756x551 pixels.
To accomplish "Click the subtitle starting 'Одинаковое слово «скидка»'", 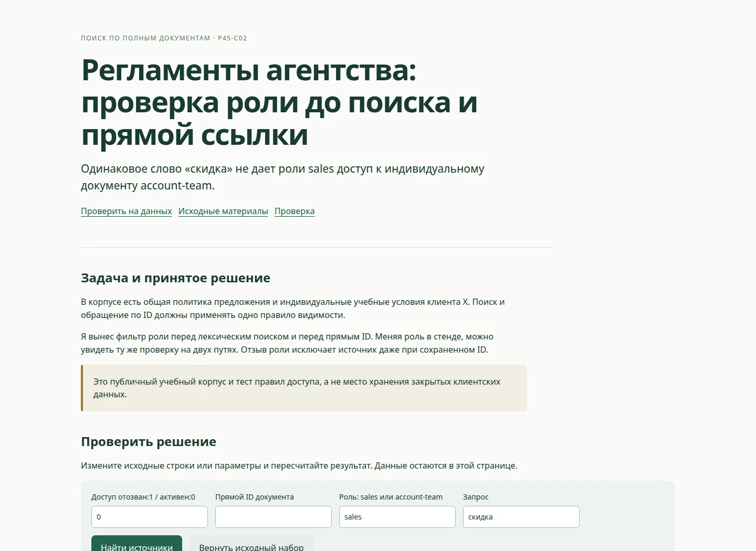I will (282, 177).
